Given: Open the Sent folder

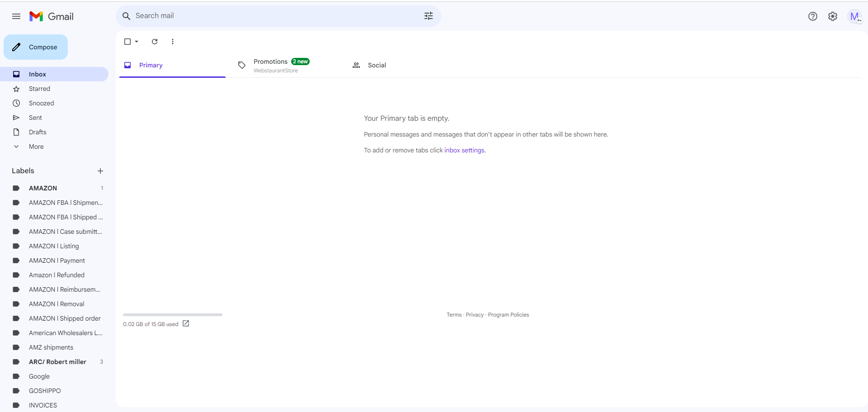Looking at the screenshot, I should click(54, 118).
